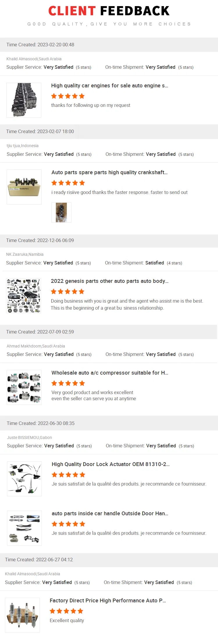Open "High quality car engines for sale" link
The image size is (218, 644).
coord(110,86)
